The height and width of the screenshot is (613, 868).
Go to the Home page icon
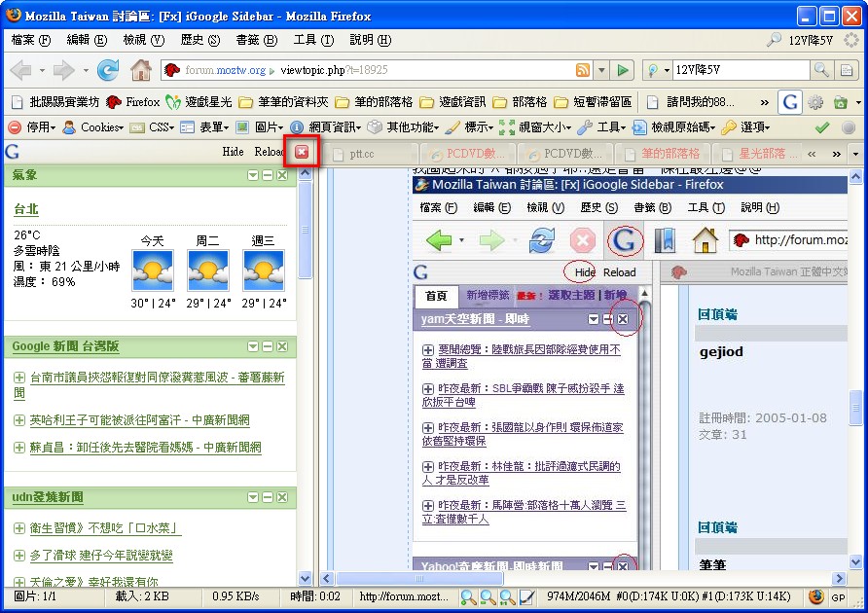tap(141, 70)
